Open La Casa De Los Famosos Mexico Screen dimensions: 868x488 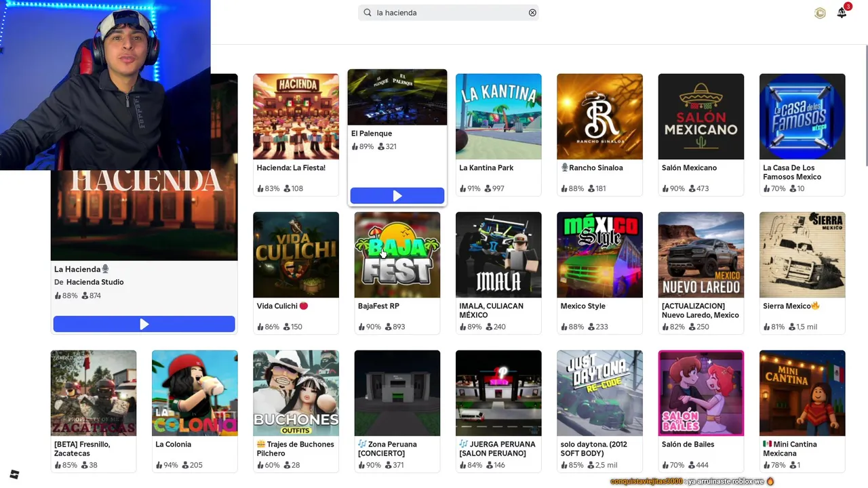point(802,134)
